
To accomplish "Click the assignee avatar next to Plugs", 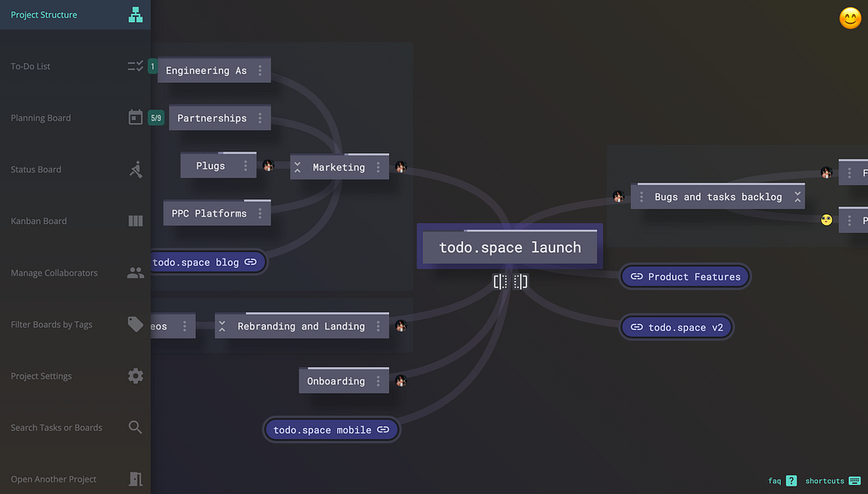I will (268, 165).
